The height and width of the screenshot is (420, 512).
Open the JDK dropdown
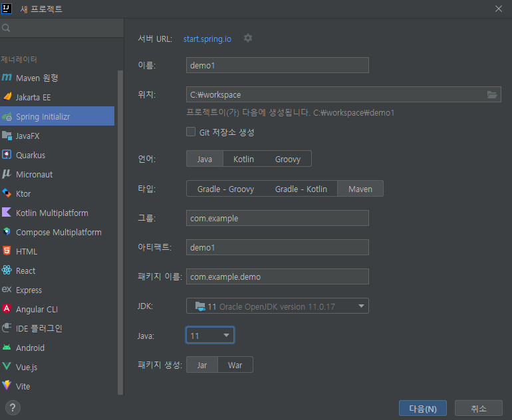277,306
